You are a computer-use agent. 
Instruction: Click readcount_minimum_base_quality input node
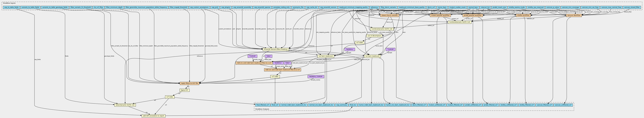412,7
